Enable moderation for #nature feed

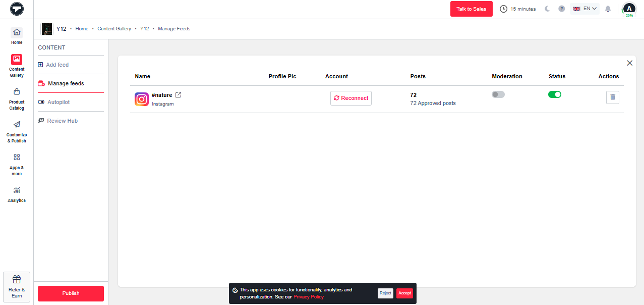coord(498,94)
